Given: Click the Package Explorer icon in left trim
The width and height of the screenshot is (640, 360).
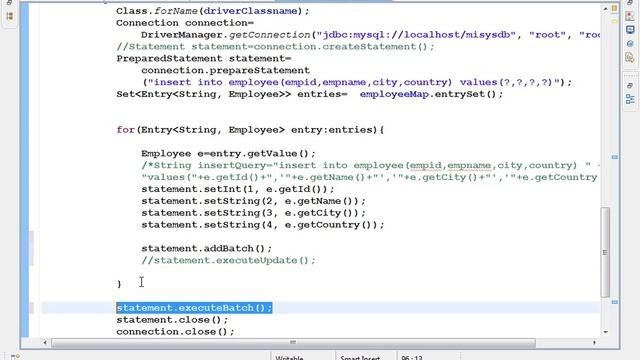Looking at the screenshot, I should (x=10, y=16).
